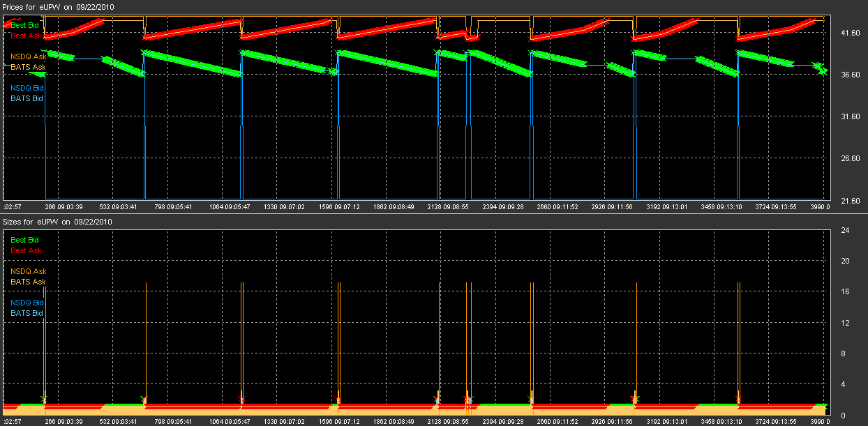Select 'NSDQ Bid' legend in the Prices chart
Screen dimensions: 868x426
pyautogui.click(x=27, y=88)
